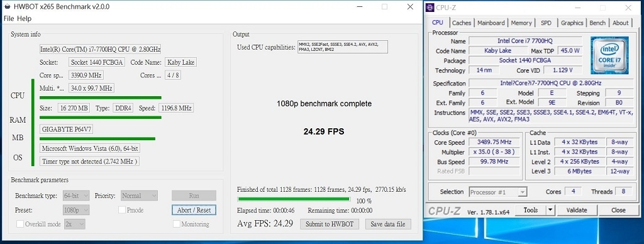Click the RAM size 16 270 MB field
644x244 pixels.
74,108
